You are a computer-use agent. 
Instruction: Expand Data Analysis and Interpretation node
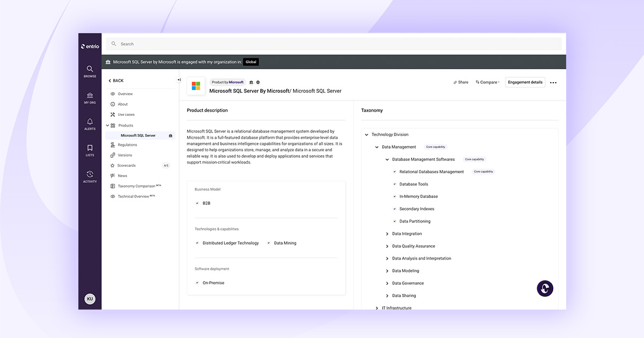tap(387, 259)
